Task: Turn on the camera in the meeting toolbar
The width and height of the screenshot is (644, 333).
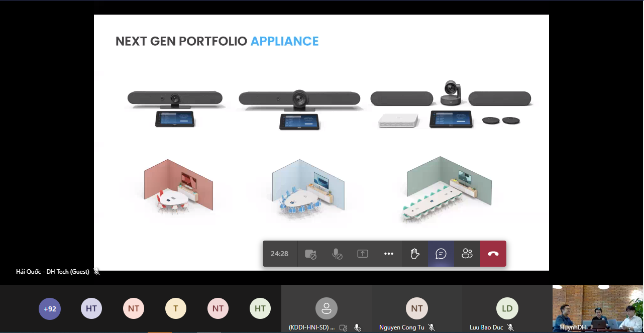Action: [310, 254]
